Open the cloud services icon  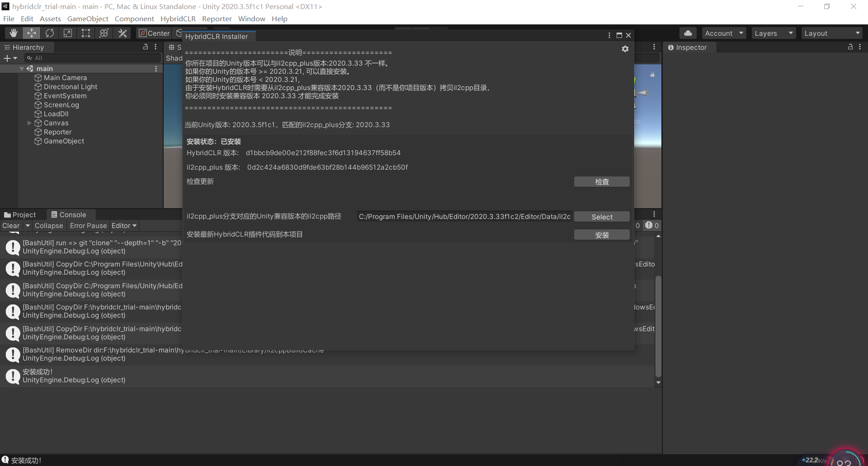(x=688, y=33)
